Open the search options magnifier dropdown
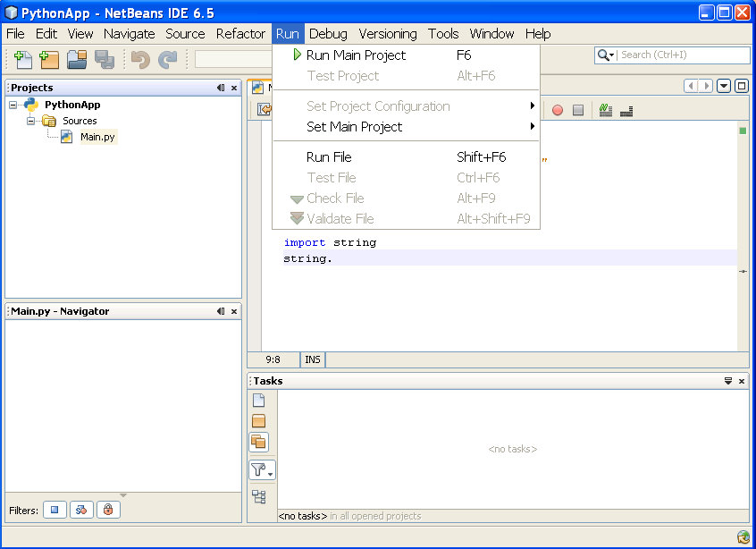Screen dimensions: 756x549 pos(606,55)
